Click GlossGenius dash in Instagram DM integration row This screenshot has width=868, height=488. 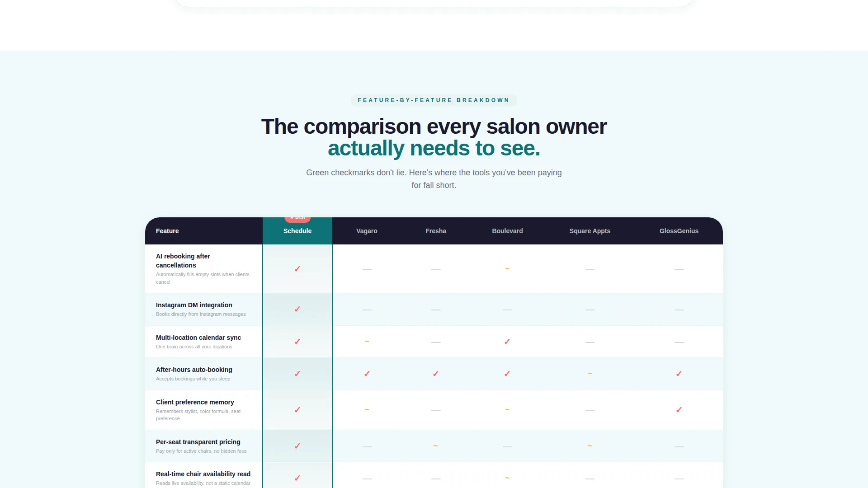(679, 310)
